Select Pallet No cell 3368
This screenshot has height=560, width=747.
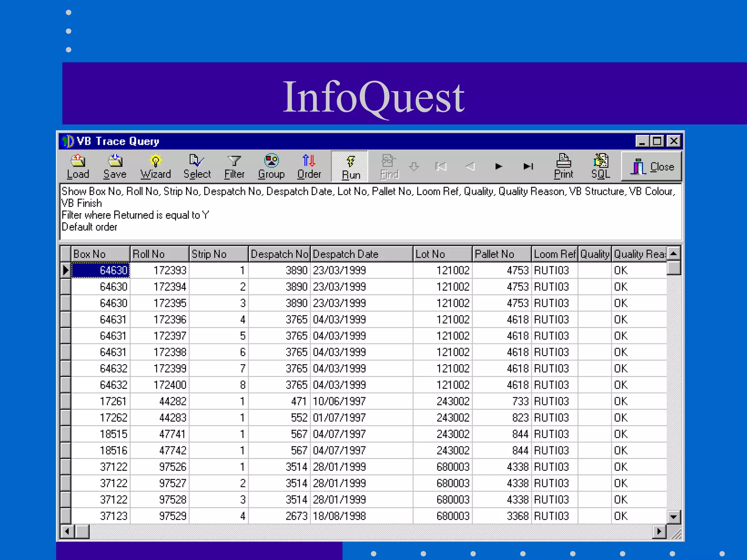pyautogui.click(x=502, y=516)
